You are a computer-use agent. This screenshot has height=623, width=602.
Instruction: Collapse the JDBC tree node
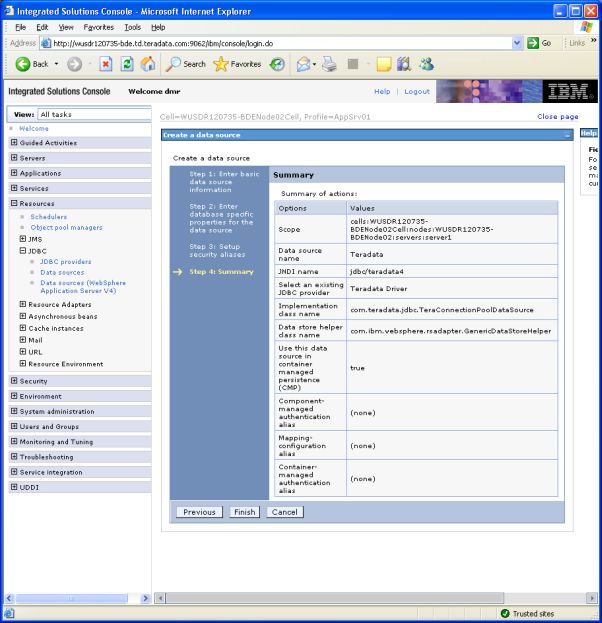tap(23, 251)
